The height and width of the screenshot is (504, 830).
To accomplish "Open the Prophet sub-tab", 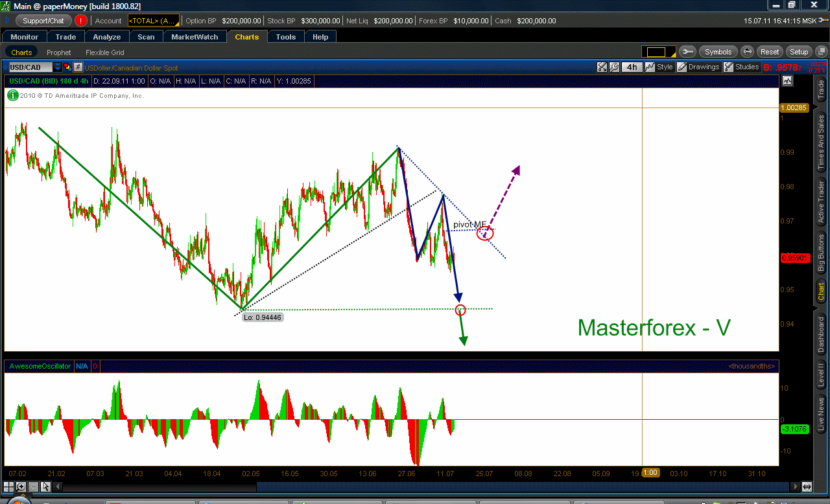I will pos(59,52).
